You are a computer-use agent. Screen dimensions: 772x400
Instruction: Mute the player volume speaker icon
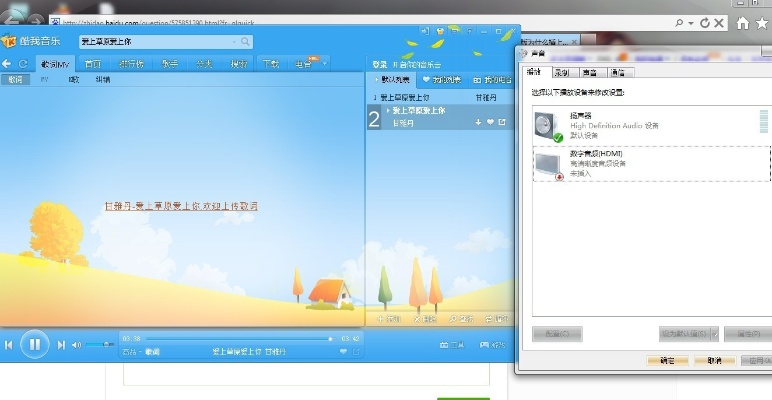(76, 345)
